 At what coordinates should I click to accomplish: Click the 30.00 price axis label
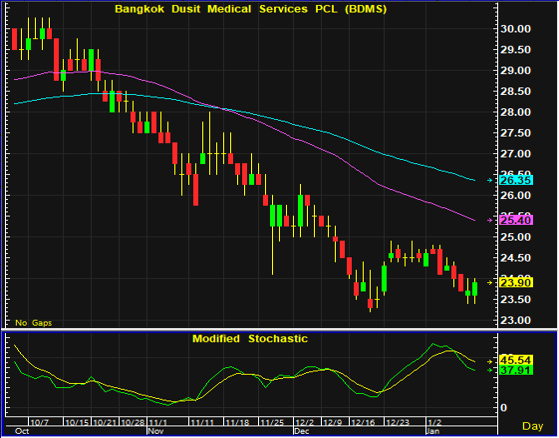pos(516,29)
